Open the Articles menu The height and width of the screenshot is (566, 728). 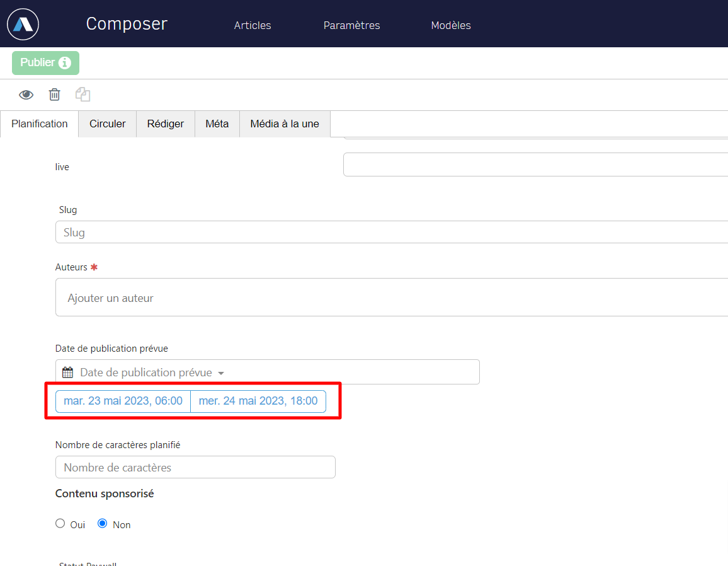pyautogui.click(x=253, y=26)
